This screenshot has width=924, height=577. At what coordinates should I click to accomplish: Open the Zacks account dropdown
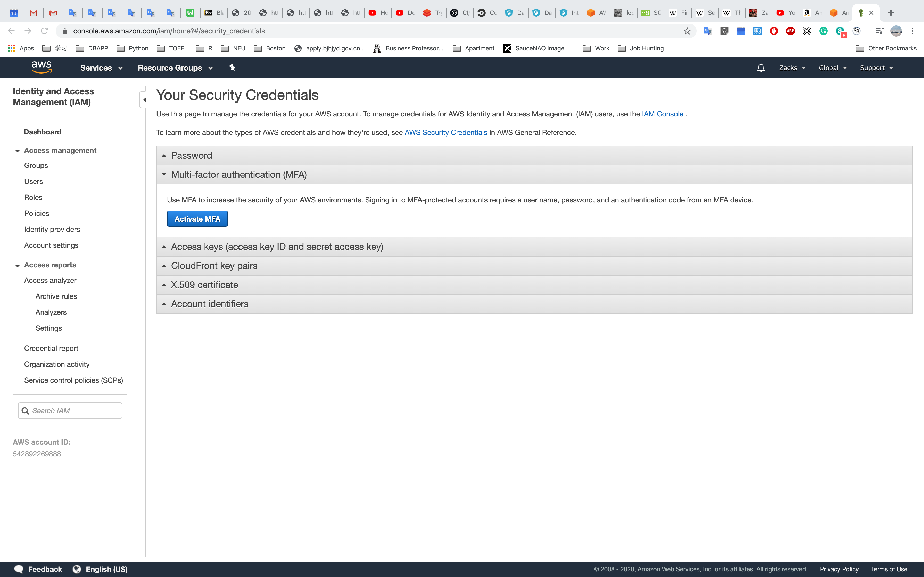792,68
